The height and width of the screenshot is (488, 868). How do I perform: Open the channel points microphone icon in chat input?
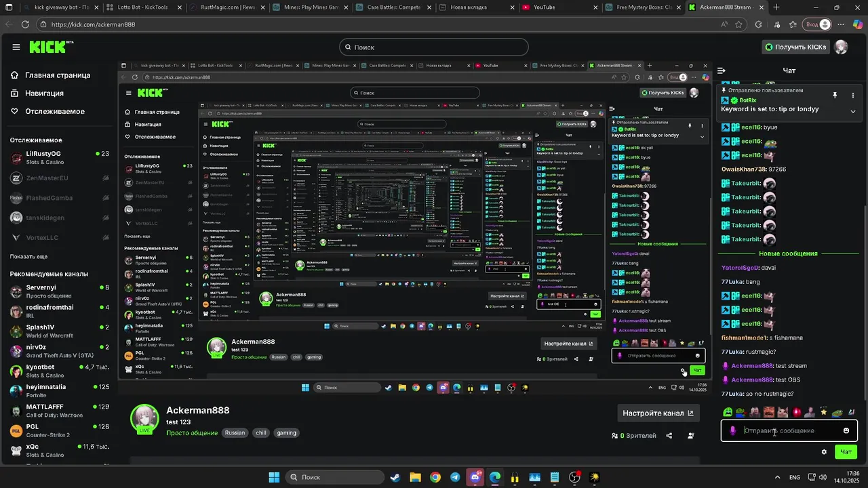click(732, 430)
